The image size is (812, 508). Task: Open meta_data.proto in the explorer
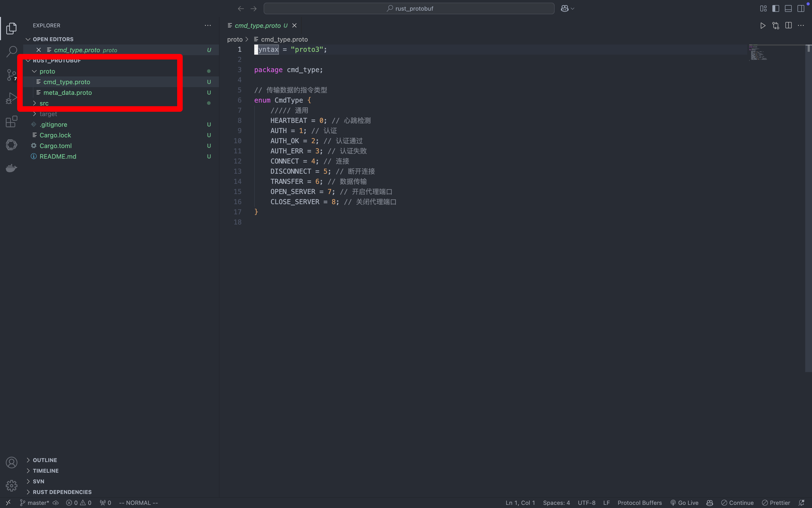[121, 92]
